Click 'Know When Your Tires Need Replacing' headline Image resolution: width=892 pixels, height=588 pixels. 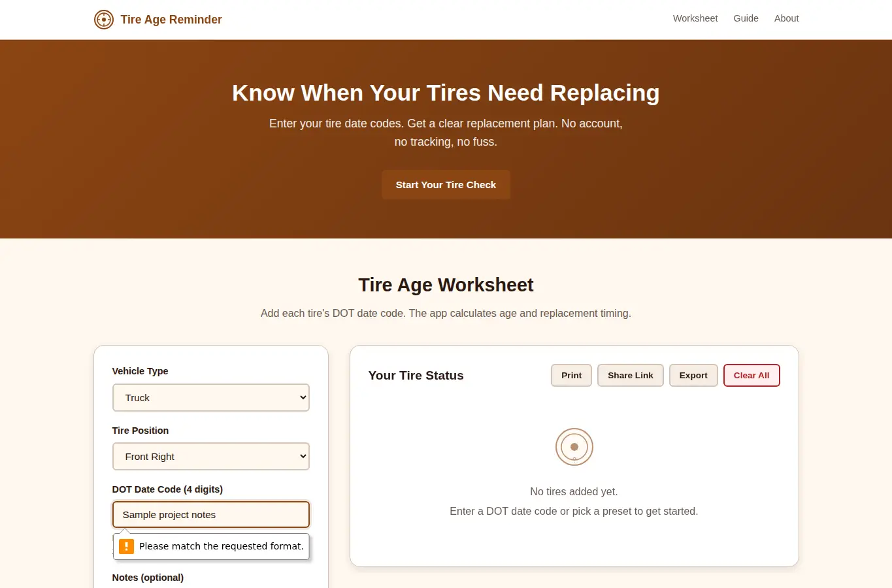coord(446,93)
